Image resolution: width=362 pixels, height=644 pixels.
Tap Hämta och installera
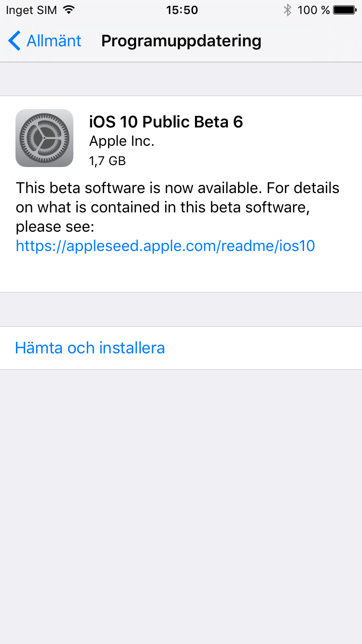[x=90, y=348]
